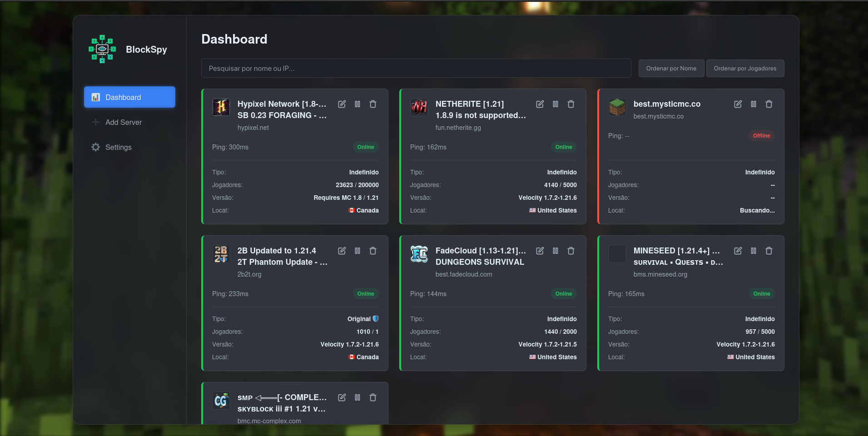Click the 2B2T server favicon
The height and width of the screenshot is (436, 868).
click(221, 254)
